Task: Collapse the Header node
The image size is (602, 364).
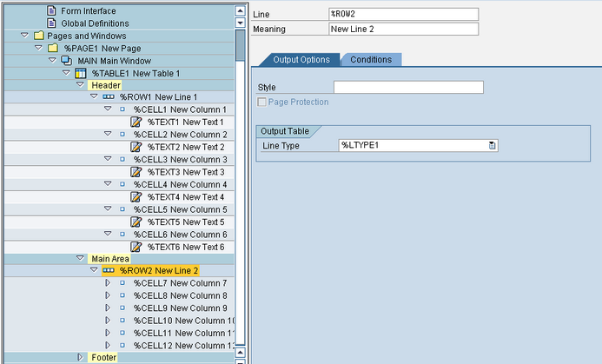Action: [80, 84]
